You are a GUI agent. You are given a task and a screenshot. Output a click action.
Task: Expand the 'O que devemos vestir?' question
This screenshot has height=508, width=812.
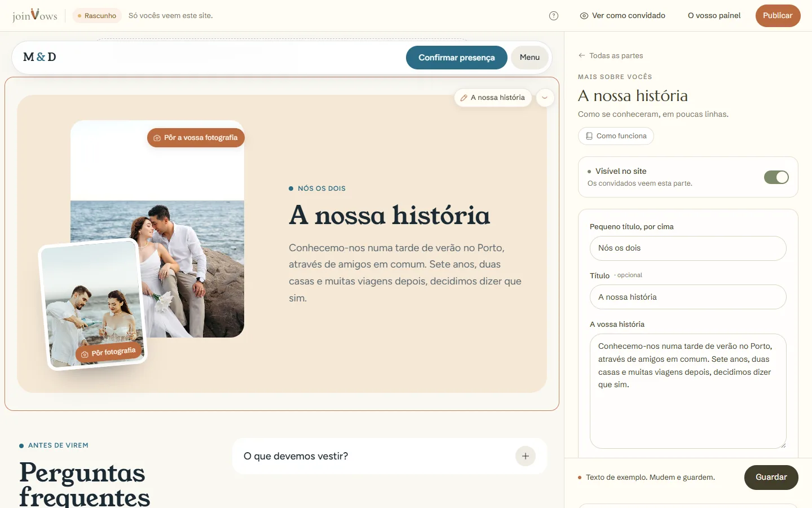[390, 456]
